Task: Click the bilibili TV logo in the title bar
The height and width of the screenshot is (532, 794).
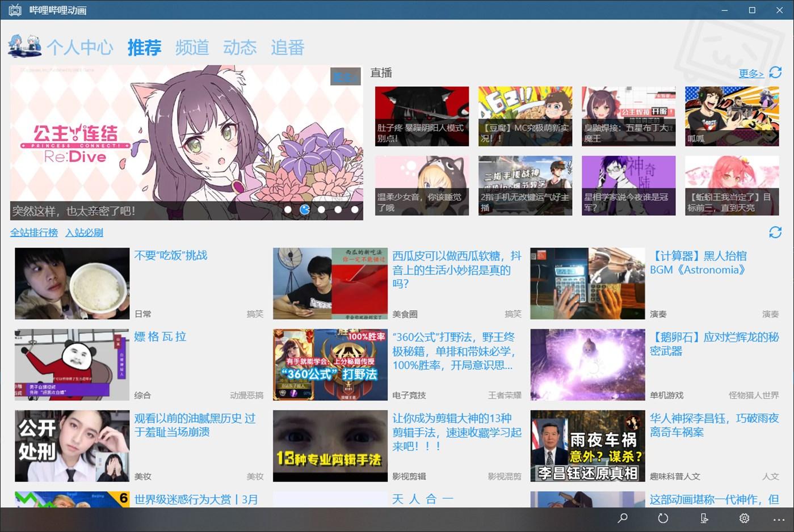Action: (x=14, y=10)
